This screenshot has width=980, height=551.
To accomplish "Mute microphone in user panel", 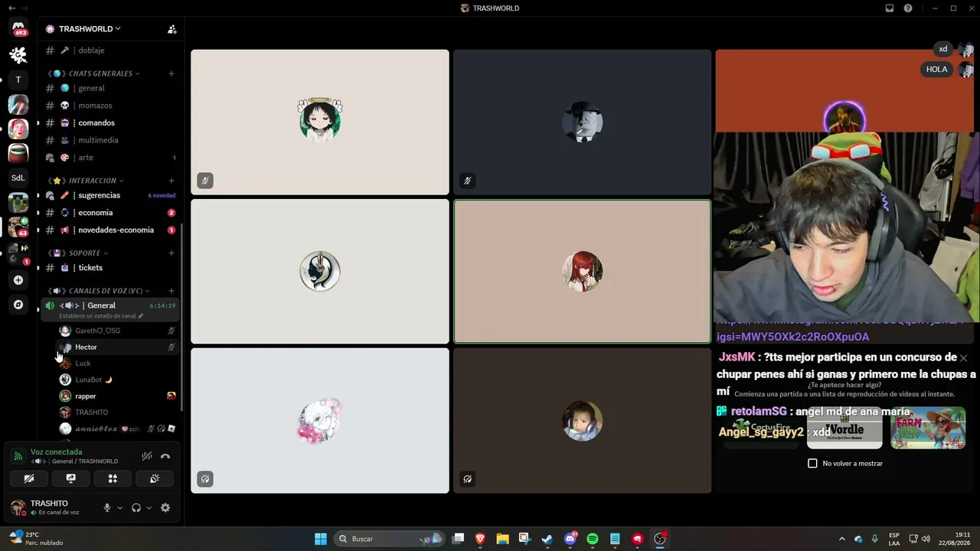I will coord(107,508).
